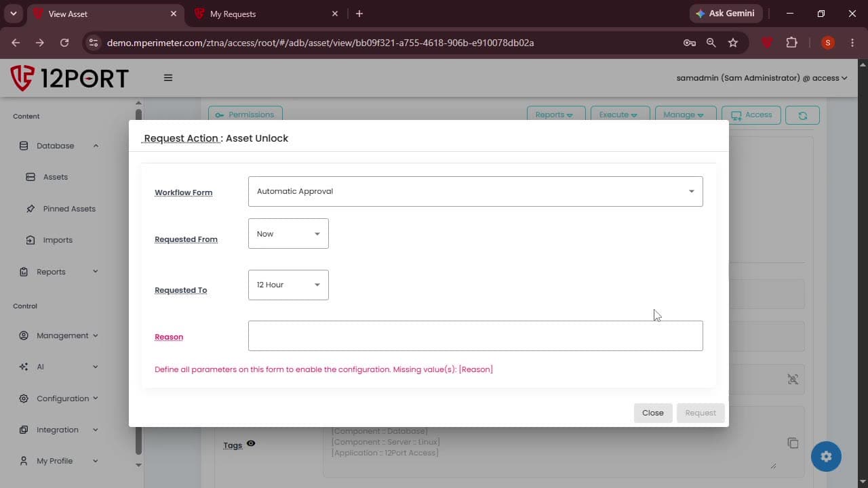The height and width of the screenshot is (488, 868).
Task: Open the Assets sidebar item
Action: click(x=56, y=177)
